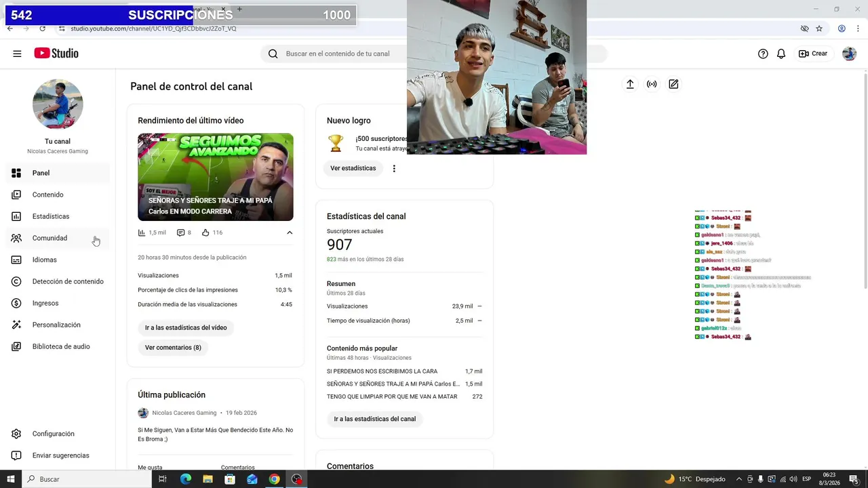868x488 pixels.
Task: Bookmark the page with the star icon
Action: click(x=819, y=28)
